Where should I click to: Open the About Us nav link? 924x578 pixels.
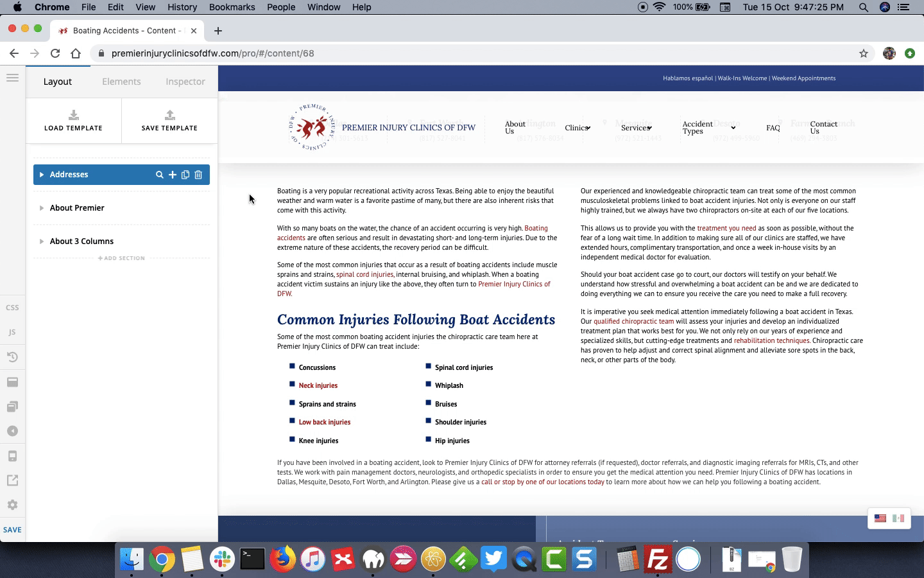point(515,128)
